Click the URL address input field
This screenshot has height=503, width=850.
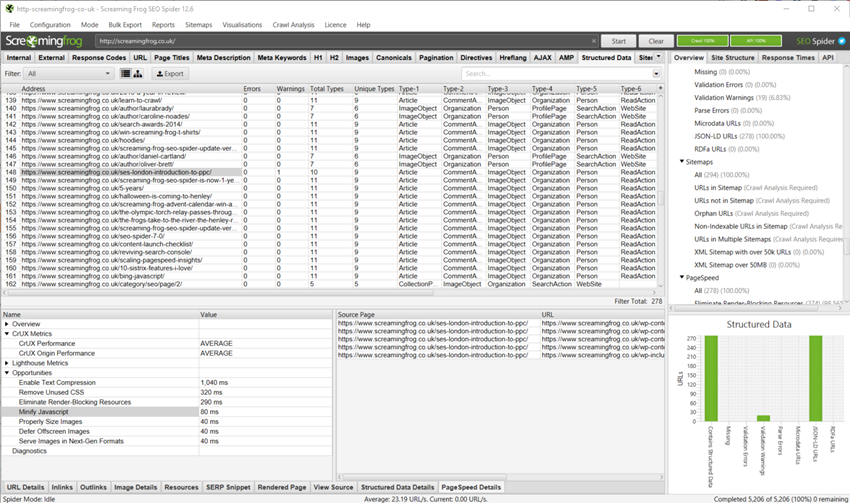click(x=345, y=41)
